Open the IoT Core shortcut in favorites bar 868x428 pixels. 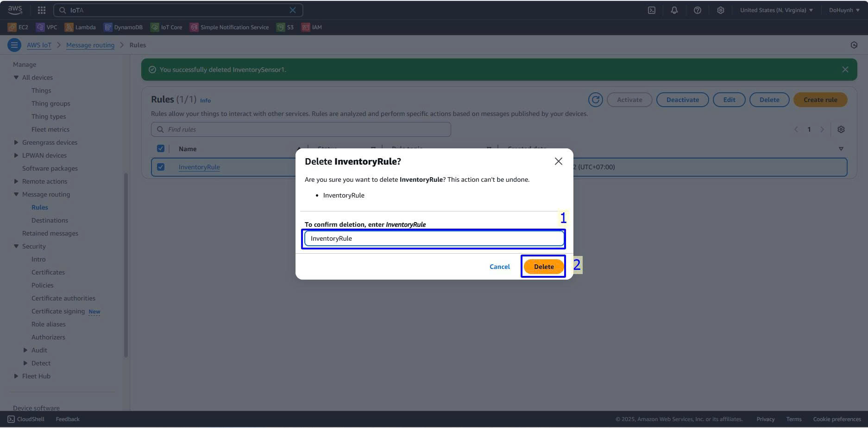166,27
